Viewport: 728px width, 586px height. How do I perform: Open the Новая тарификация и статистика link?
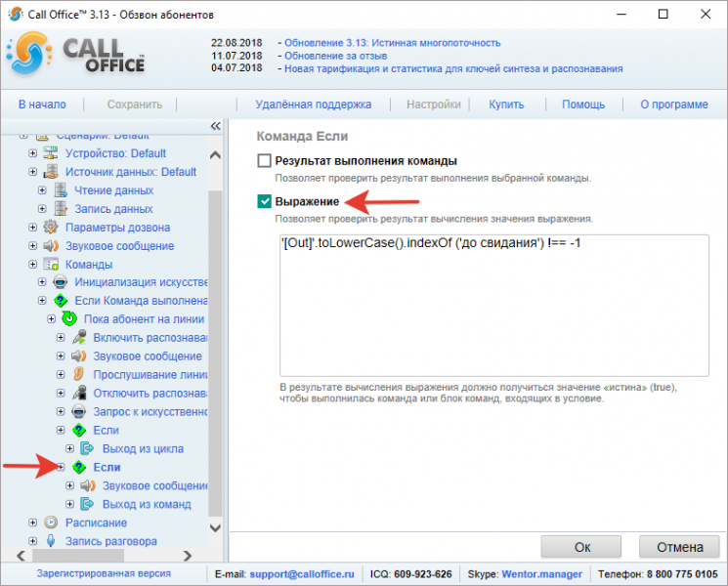[x=453, y=69]
